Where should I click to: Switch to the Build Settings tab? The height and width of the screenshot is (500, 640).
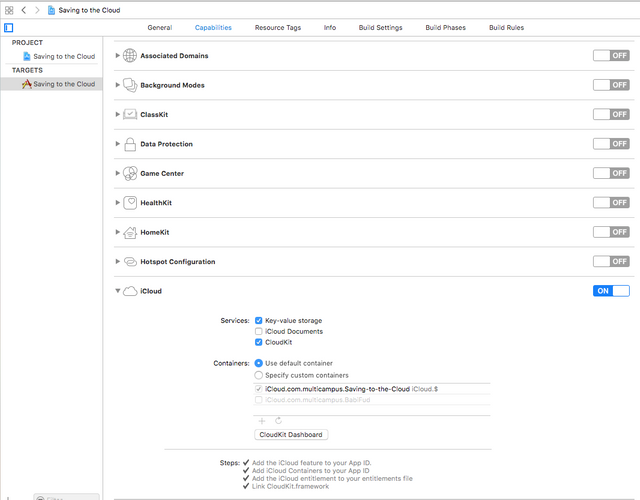[380, 28]
